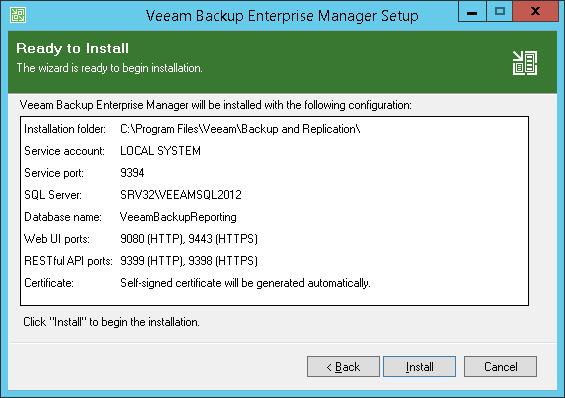Go back with the Back button
The width and height of the screenshot is (565, 398).
343,367
